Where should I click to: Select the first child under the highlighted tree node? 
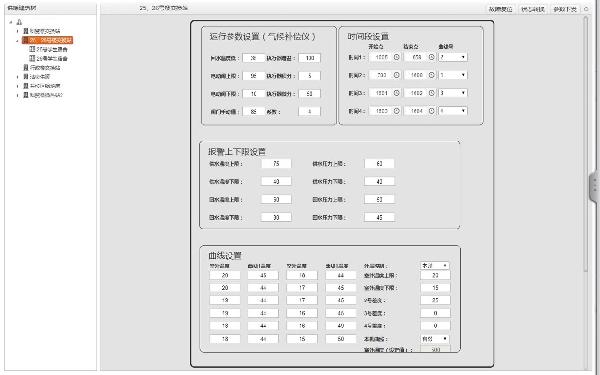[x=49, y=49]
